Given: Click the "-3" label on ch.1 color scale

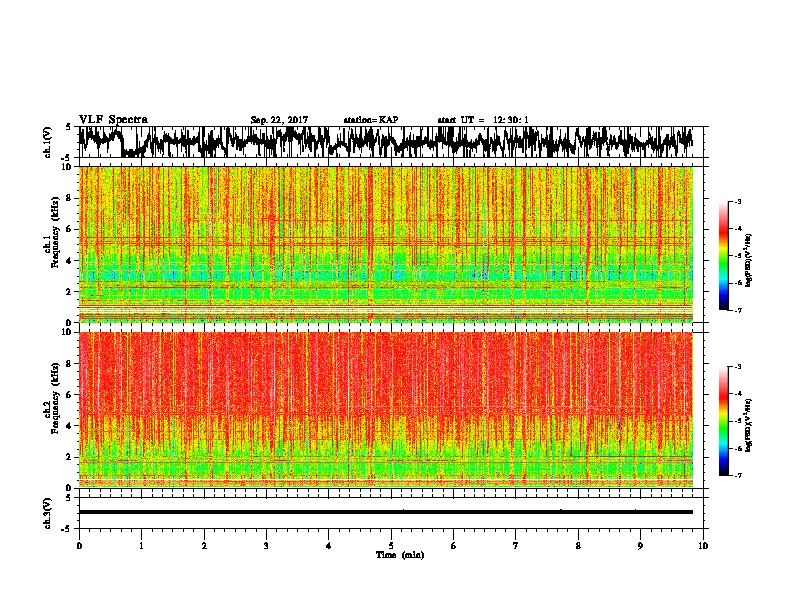Looking at the screenshot, I should (x=738, y=202).
